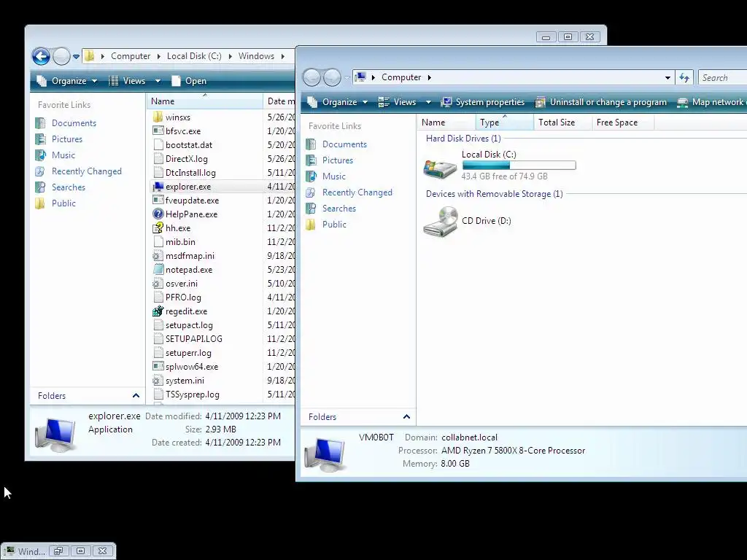Open Documents link in the Windows folder window sidebar
The height and width of the screenshot is (560, 747).
pyautogui.click(x=74, y=122)
